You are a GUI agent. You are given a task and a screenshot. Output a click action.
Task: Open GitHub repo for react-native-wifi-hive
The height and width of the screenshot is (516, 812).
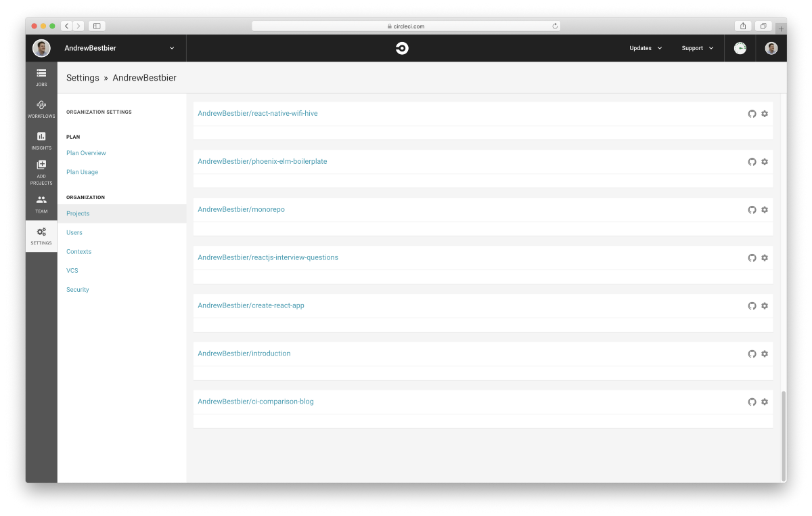[x=752, y=114]
